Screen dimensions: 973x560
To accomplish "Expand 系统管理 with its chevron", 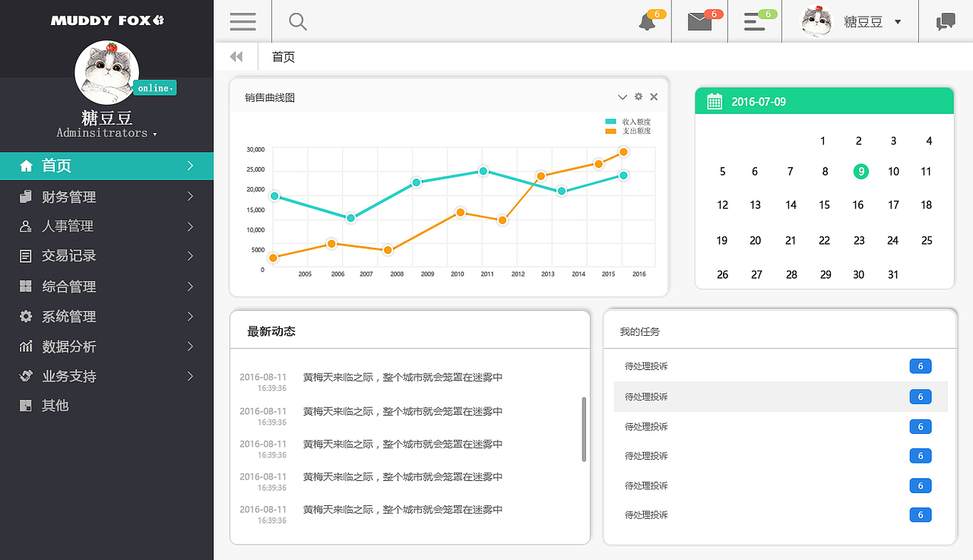I will 190,316.
